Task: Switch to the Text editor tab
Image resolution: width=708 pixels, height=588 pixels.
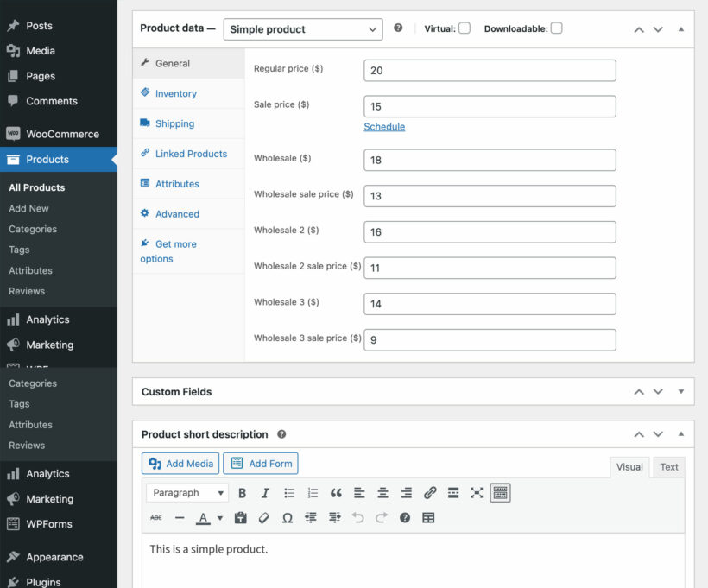Action: click(668, 467)
